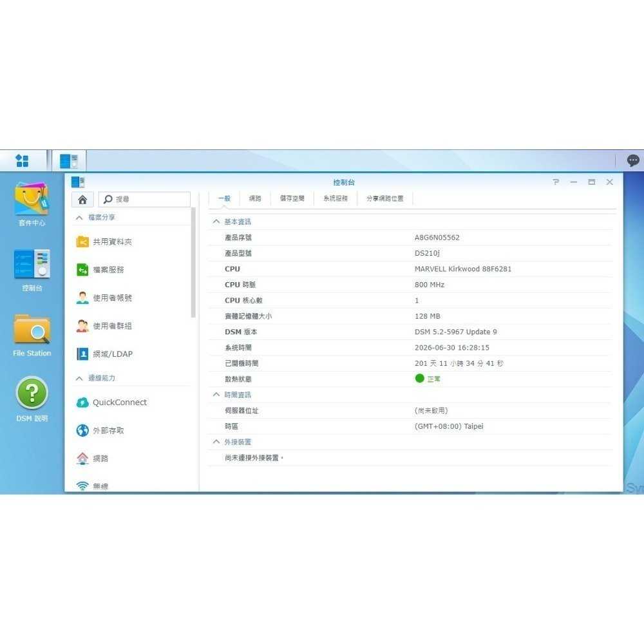This screenshot has height=644, width=644.
Task: Click the 外部存取 globe icon
Action: coord(82,430)
